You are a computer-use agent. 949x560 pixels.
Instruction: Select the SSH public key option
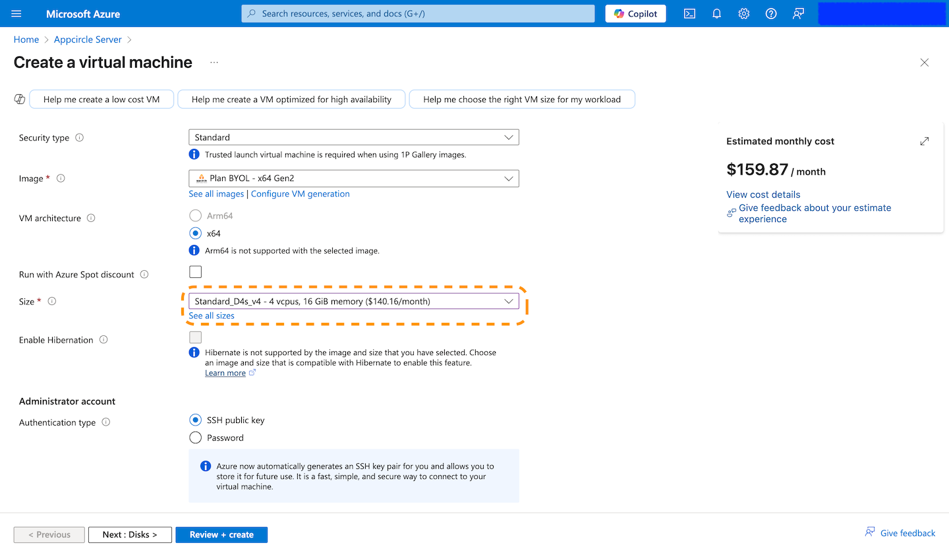[x=196, y=420]
